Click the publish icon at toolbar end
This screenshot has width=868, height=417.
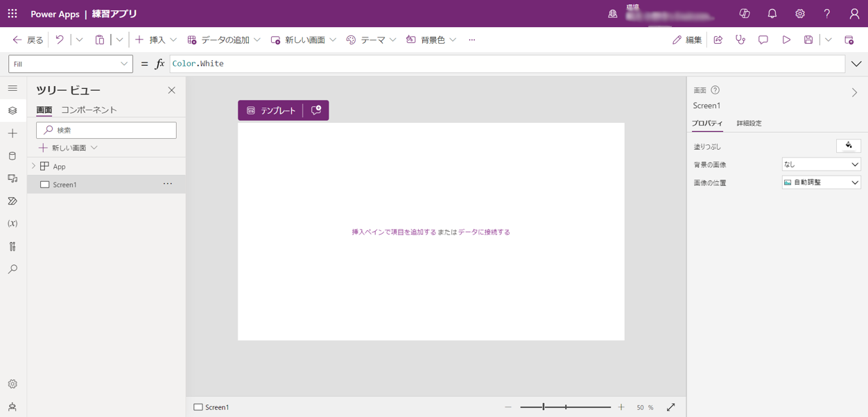849,40
